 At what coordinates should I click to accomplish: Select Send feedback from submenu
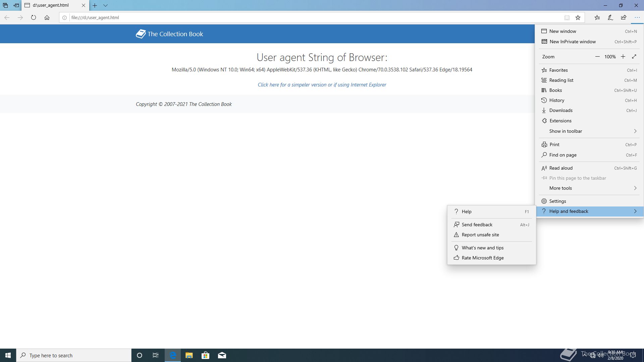click(477, 225)
